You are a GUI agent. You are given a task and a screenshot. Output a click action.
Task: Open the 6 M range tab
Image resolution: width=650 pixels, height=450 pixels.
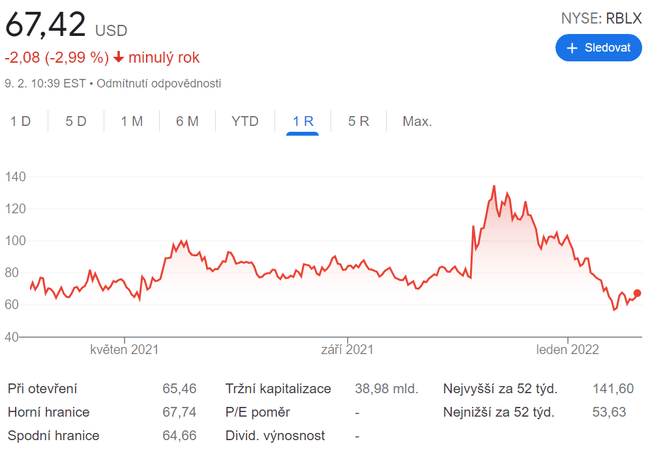pyautogui.click(x=187, y=122)
